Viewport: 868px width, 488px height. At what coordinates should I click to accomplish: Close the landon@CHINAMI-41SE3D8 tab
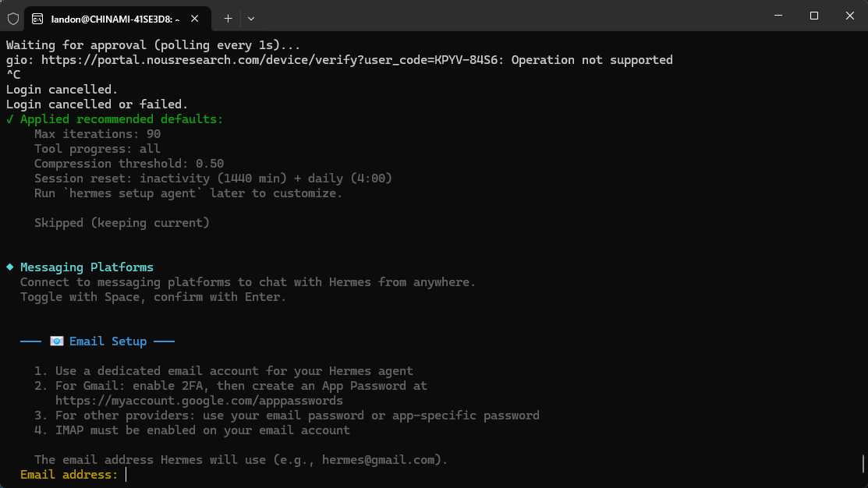194,18
